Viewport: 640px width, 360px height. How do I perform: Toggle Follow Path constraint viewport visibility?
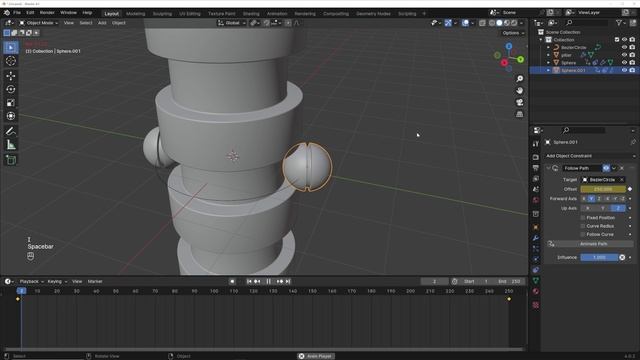[606, 168]
